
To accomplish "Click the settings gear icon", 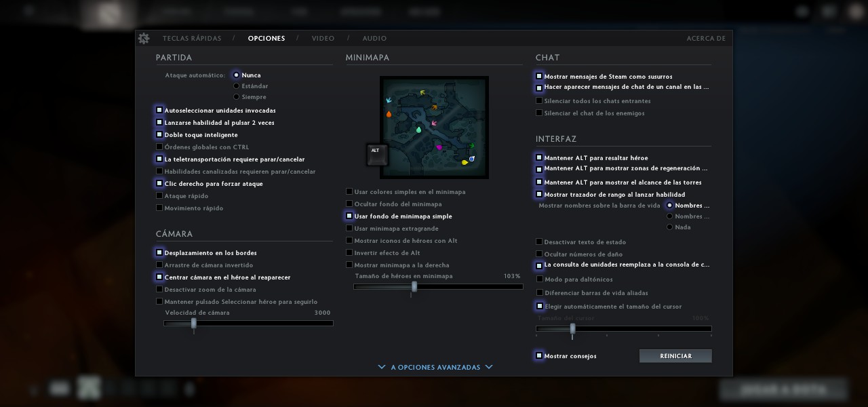I will click(144, 39).
